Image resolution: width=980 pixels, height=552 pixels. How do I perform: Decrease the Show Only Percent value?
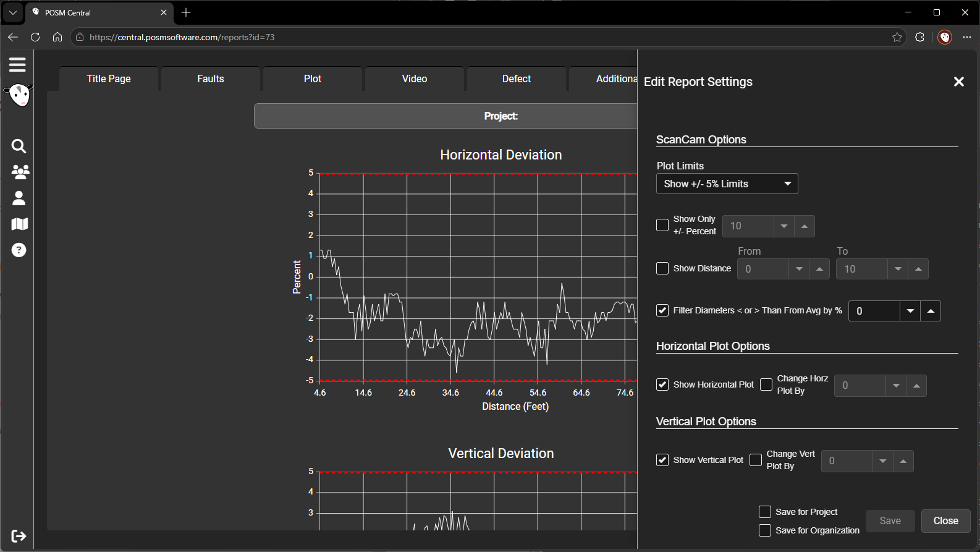[x=784, y=226]
